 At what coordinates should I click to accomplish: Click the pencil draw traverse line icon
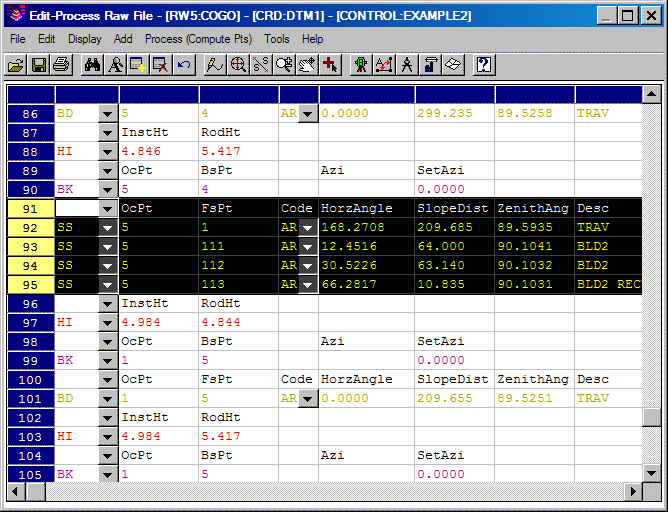(x=215, y=65)
